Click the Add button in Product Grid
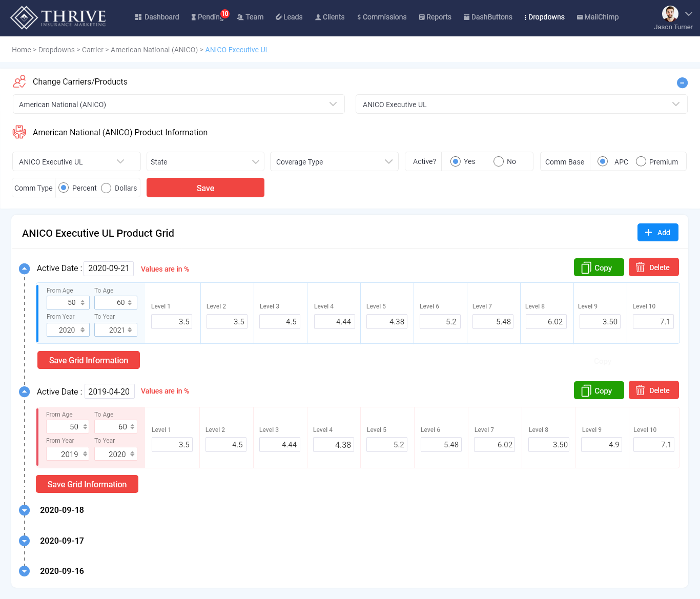700x599 pixels. coord(658,232)
